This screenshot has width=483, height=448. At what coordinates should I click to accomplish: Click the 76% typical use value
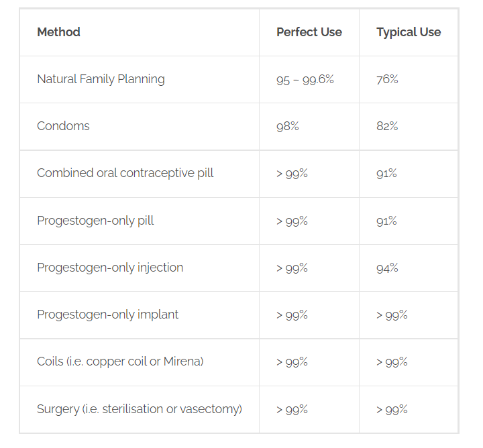(x=387, y=79)
